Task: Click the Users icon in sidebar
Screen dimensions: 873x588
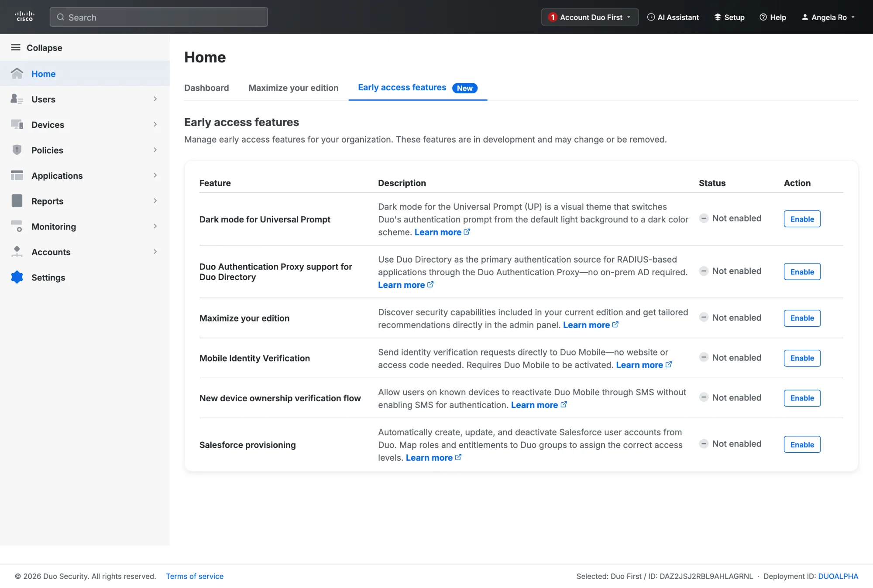Action: tap(17, 99)
